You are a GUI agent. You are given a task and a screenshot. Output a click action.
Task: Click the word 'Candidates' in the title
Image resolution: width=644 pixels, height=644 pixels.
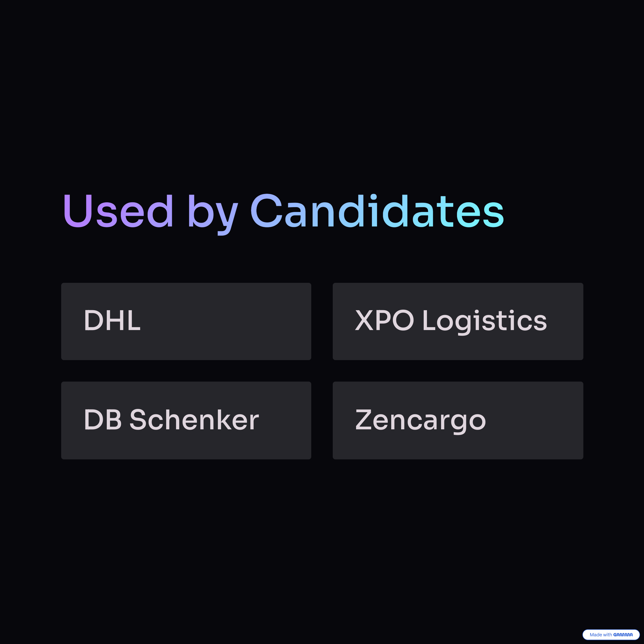377,211
